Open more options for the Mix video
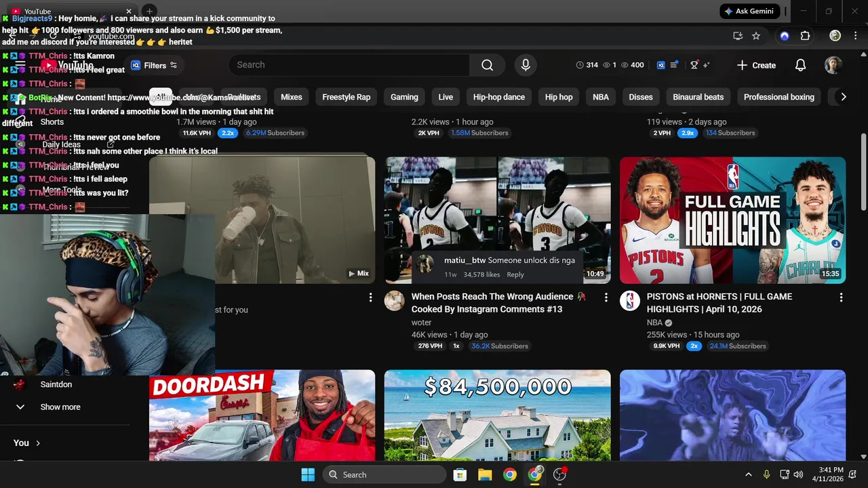This screenshot has height=488, width=868. click(370, 298)
